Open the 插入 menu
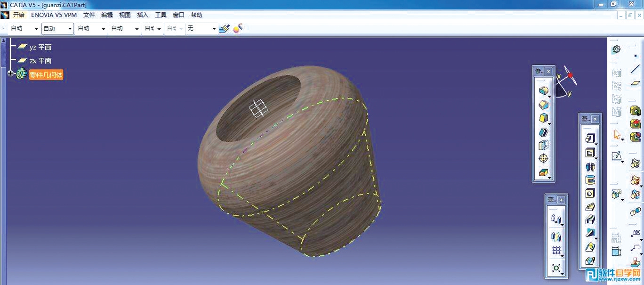This screenshot has height=285, width=644. pyautogui.click(x=143, y=15)
